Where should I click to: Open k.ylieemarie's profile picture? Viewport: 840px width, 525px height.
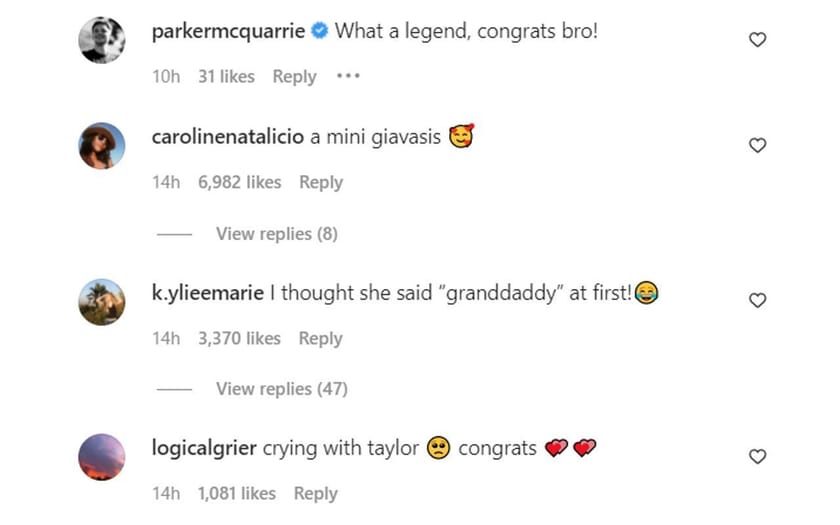[x=102, y=301]
